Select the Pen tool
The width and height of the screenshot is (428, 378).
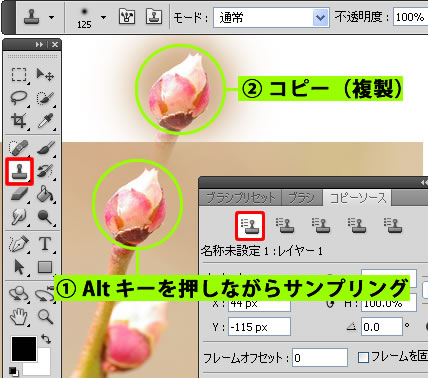coord(19,244)
